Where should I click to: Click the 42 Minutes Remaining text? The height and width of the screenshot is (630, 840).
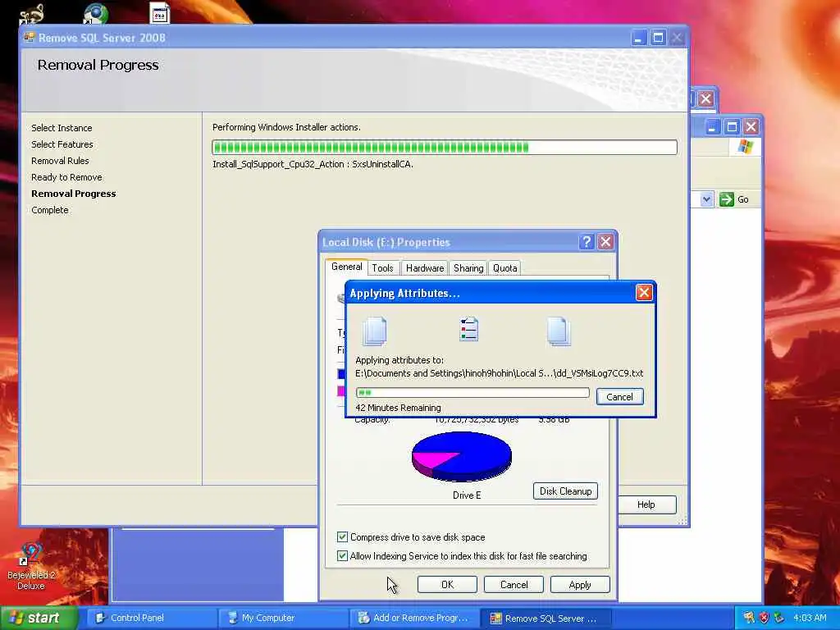tap(398, 408)
